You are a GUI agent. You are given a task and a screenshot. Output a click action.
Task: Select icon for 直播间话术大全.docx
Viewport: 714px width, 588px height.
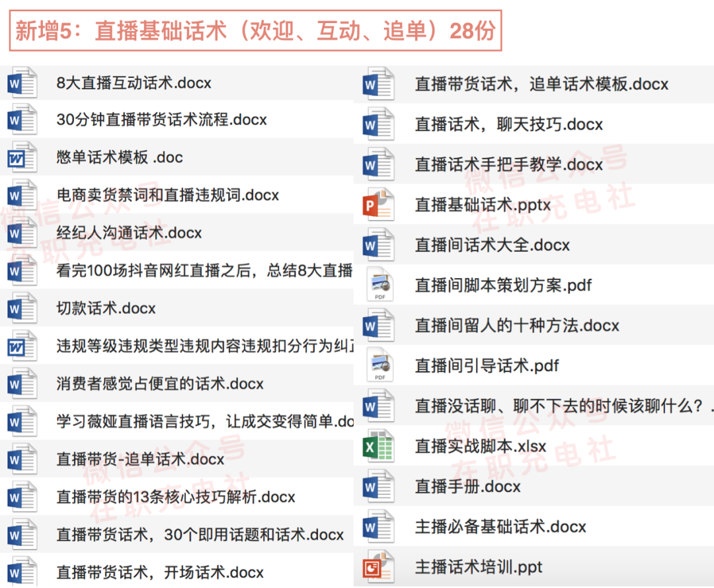[x=379, y=245]
